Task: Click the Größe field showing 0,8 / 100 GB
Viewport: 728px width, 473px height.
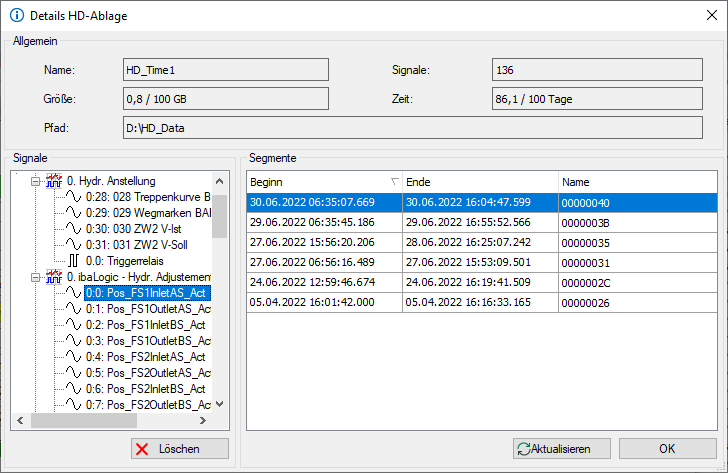Action: click(226, 99)
